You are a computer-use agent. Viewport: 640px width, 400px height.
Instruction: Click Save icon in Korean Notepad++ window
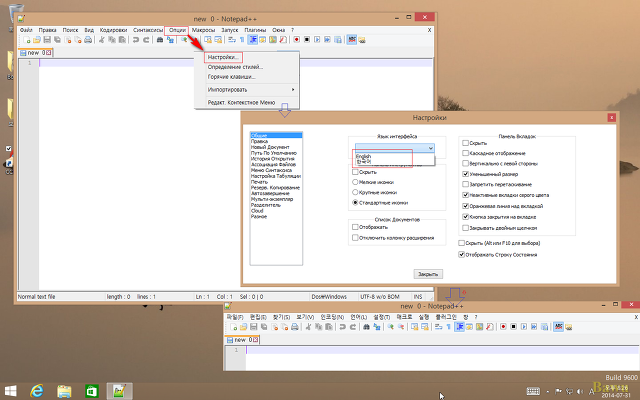pos(253,327)
